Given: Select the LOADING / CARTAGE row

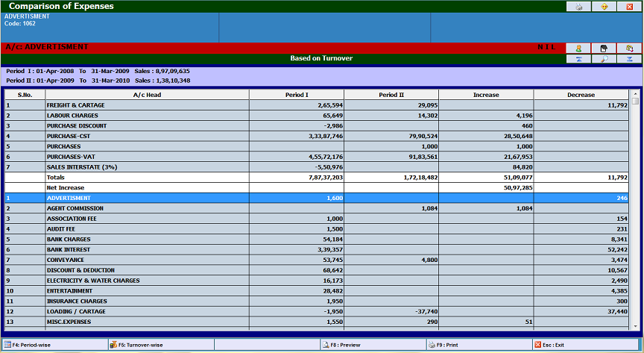Looking at the screenshot, I should 317,311.
